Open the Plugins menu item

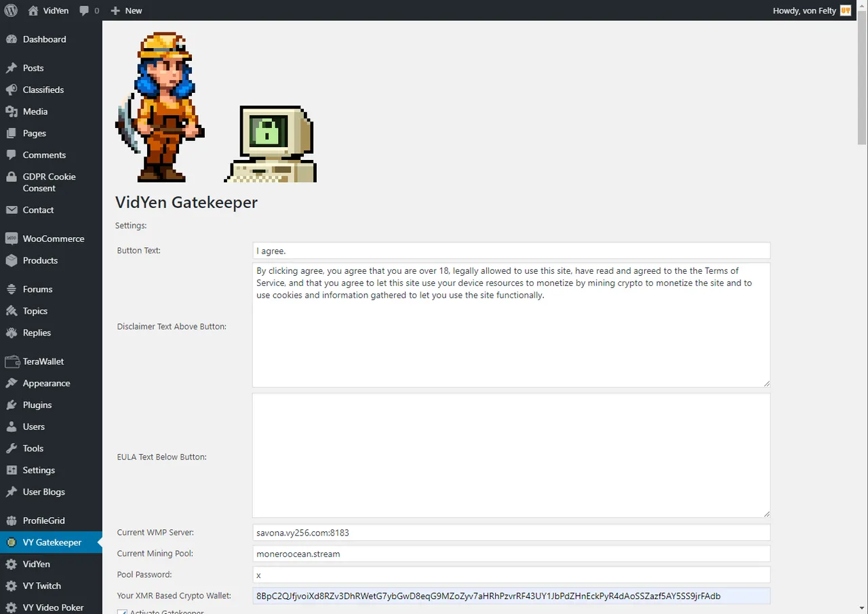coord(51,405)
